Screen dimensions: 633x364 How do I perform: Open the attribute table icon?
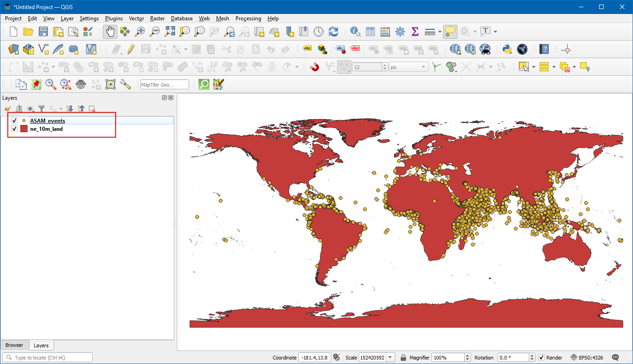pyautogui.click(x=370, y=32)
